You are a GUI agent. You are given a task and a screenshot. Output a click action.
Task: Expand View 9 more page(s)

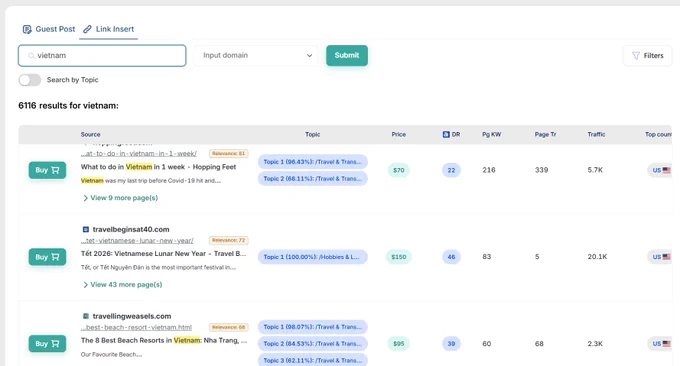tap(120, 198)
